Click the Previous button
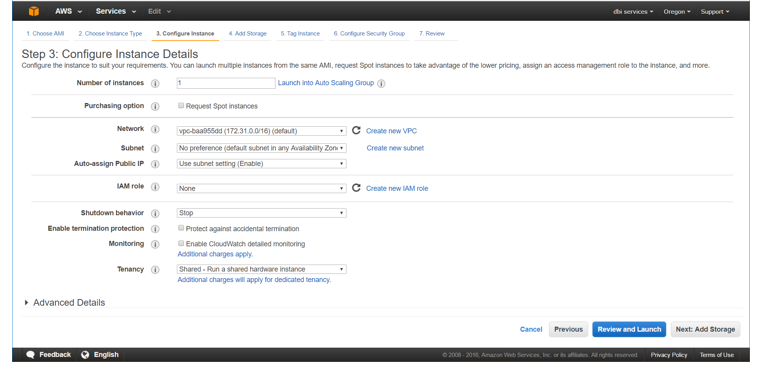Image resolution: width=770 pixels, height=373 pixels. (x=568, y=329)
